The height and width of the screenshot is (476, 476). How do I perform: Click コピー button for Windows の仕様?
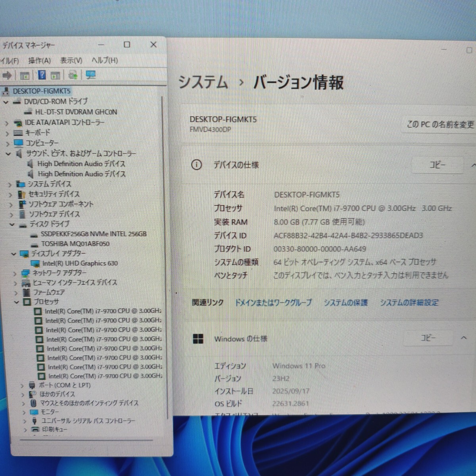point(428,338)
